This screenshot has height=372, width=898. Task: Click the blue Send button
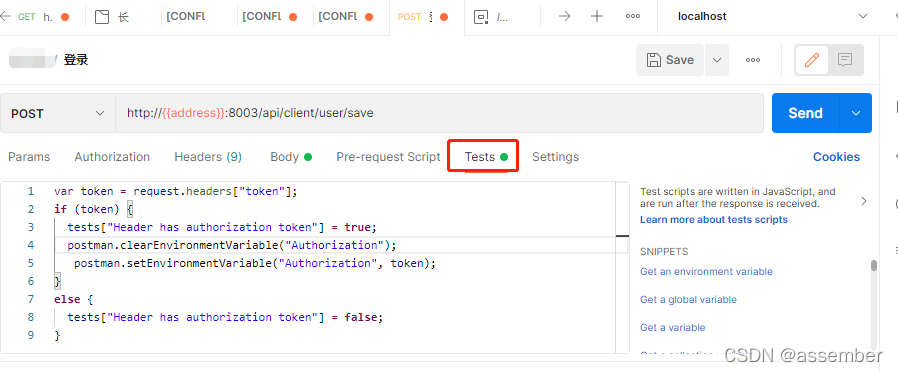[805, 113]
